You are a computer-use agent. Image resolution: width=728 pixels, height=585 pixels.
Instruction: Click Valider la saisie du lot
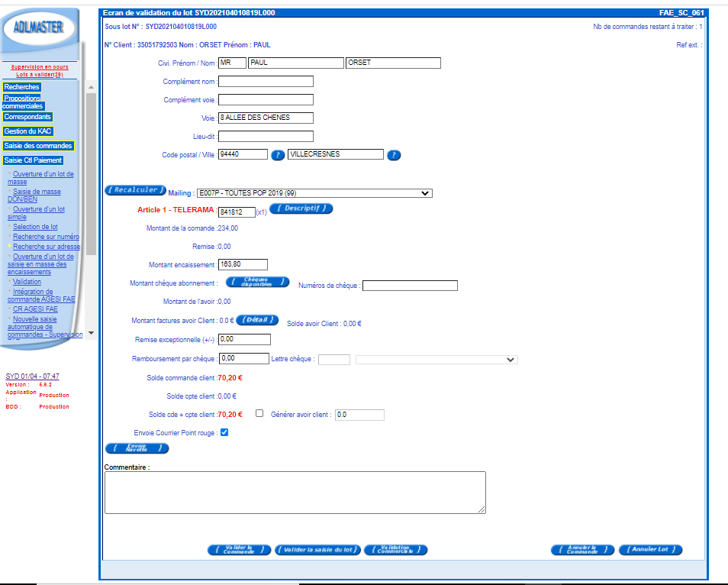tap(317, 550)
